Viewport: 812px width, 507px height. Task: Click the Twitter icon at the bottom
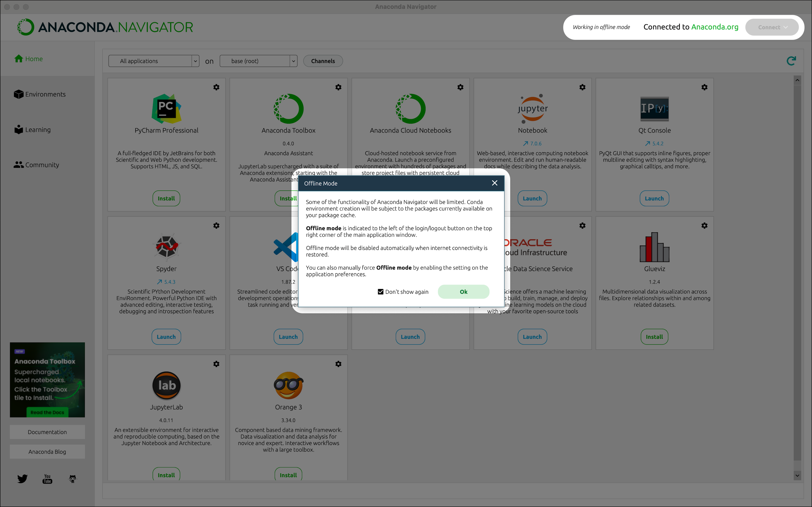[22, 478]
